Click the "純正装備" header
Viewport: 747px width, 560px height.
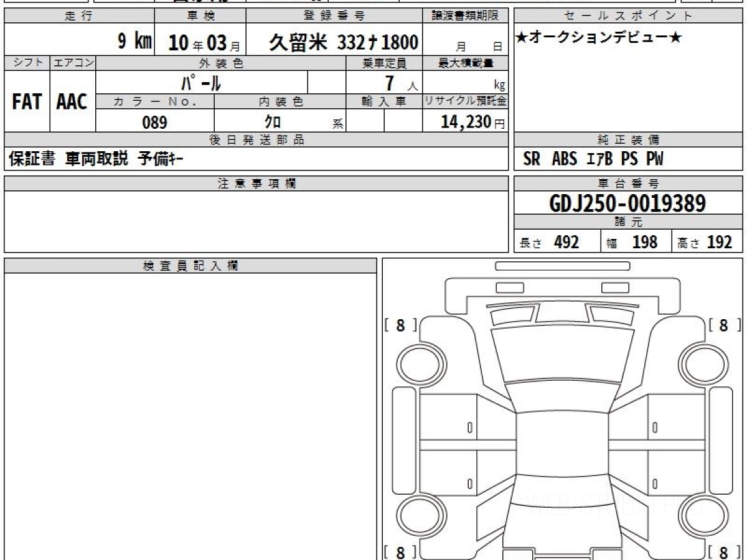628,140
